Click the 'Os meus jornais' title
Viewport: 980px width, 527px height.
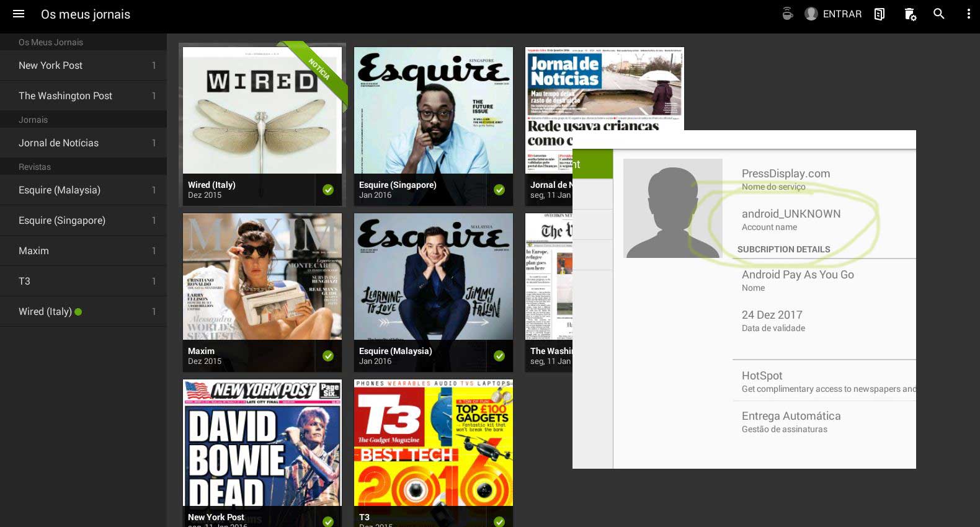[x=86, y=14]
